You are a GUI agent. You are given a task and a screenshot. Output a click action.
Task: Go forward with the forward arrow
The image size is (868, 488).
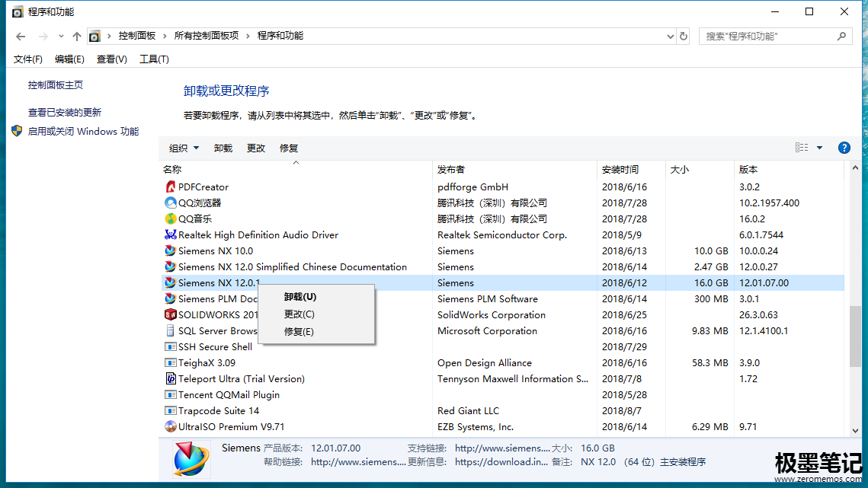pos(43,37)
